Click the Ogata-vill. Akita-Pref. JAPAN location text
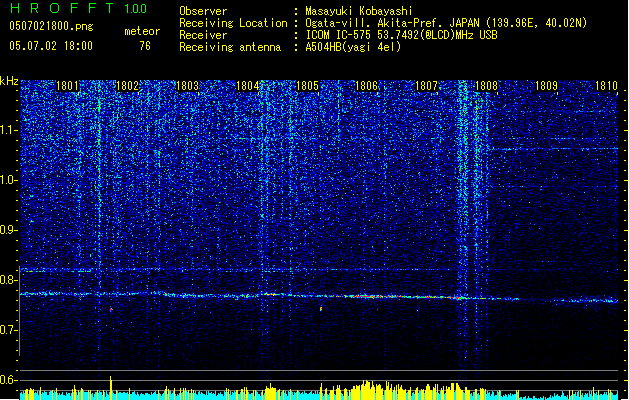629x400 pixels. (x=446, y=23)
